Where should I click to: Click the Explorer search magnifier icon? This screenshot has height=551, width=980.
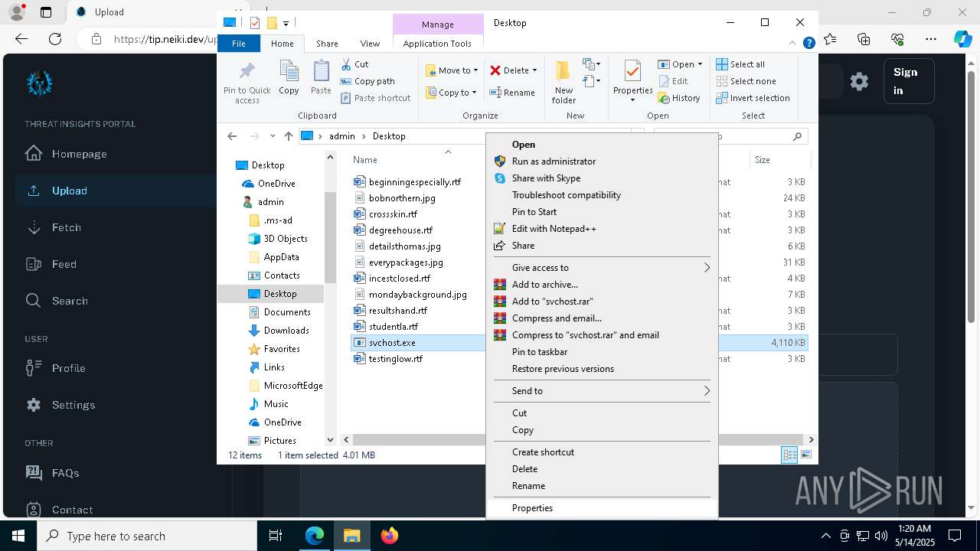pos(797,136)
